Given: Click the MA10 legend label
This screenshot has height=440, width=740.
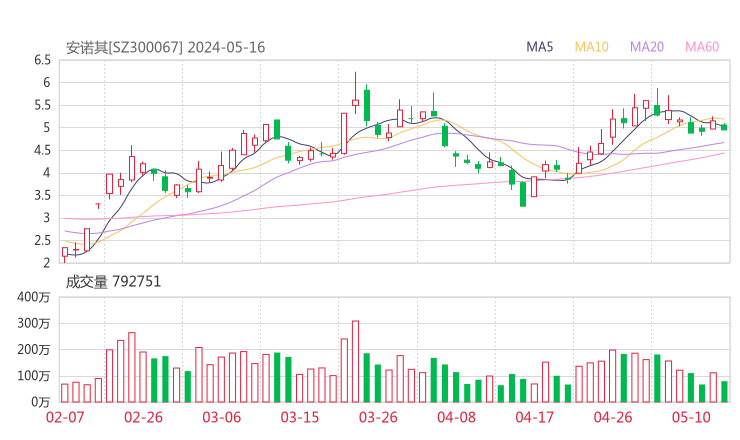Looking at the screenshot, I should point(591,47).
